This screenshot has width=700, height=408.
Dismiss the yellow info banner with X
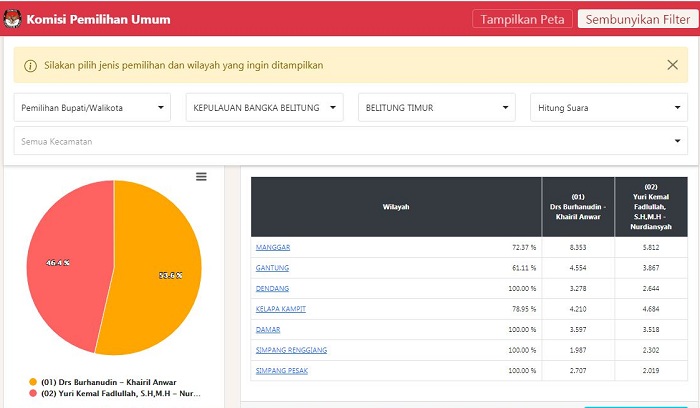point(672,65)
